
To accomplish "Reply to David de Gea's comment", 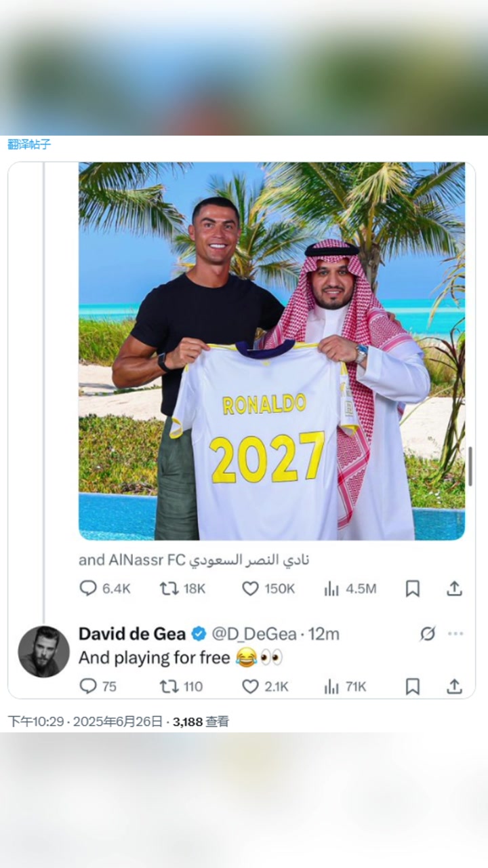I will click(x=89, y=686).
